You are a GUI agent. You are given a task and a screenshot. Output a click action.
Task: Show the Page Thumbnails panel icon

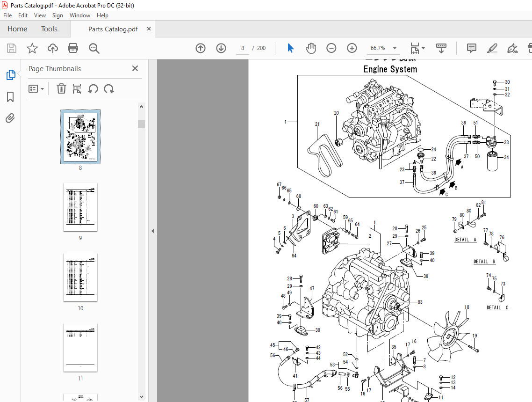pos(10,75)
